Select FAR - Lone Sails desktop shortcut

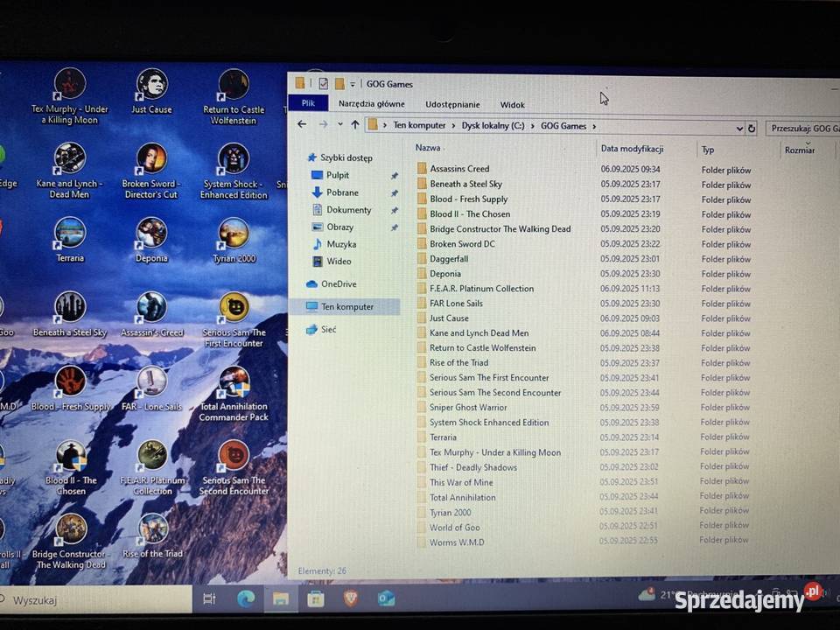coord(152,388)
